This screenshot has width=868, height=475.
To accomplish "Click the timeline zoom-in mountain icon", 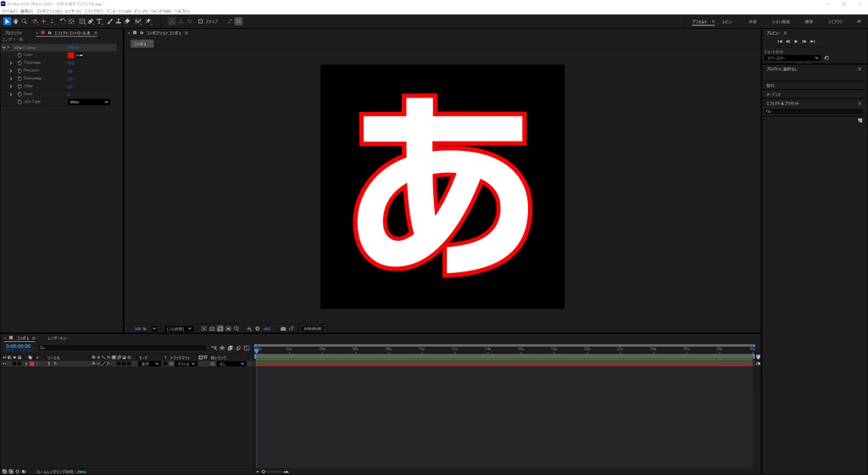I will (287, 472).
